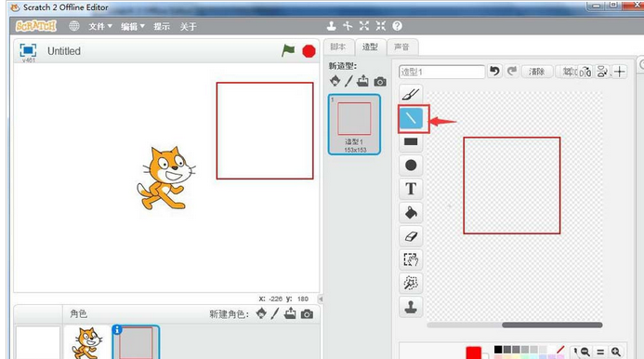Image resolution: width=644 pixels, height=359 pixels.
Task: Pick the black color swatch
Action: (498, 350)
